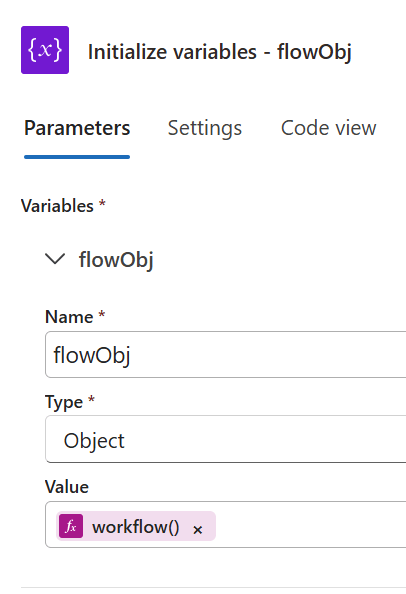406x594 pixels.
Task: Click the workflow() expression token
Action: point(136,526)
